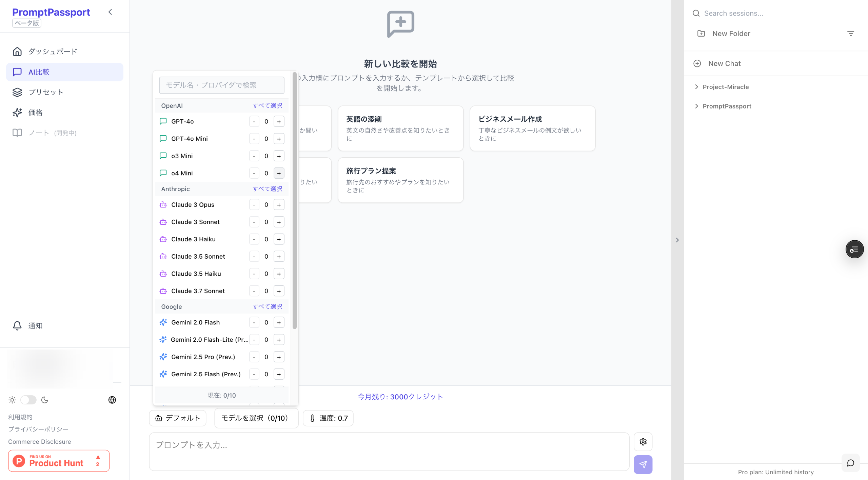Viewport: 868px width, 480px height.
Task: Click the send prompt paper-plane button
Action: [x=643, y=464]
